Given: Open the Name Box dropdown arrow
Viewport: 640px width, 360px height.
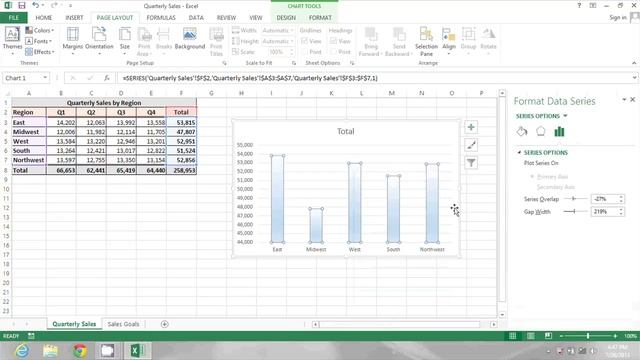Looking at the screenshot, I should 45,78.
